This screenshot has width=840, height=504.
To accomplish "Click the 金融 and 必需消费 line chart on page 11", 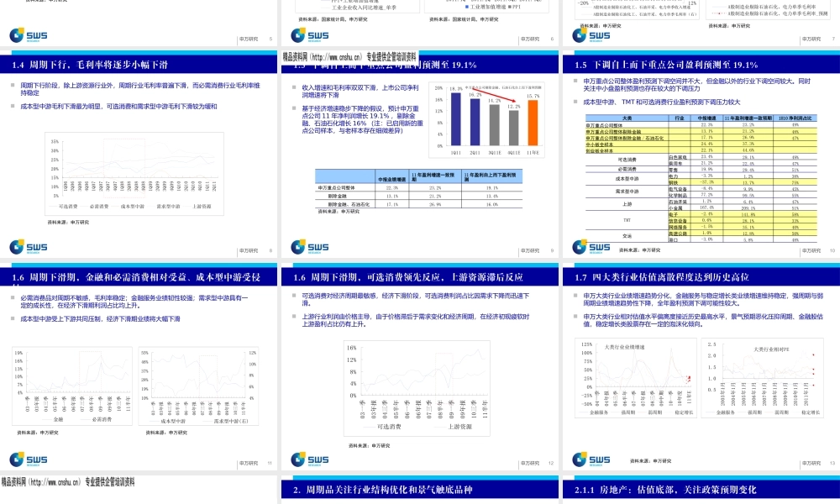I will pyautogui.click(x=72, y=386).
